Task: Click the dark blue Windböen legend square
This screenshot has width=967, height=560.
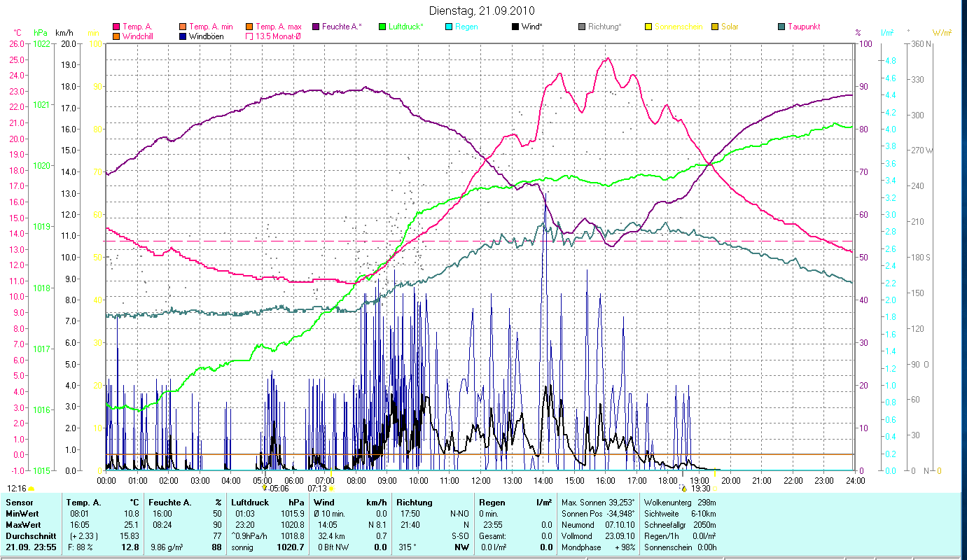Action: 183,36
